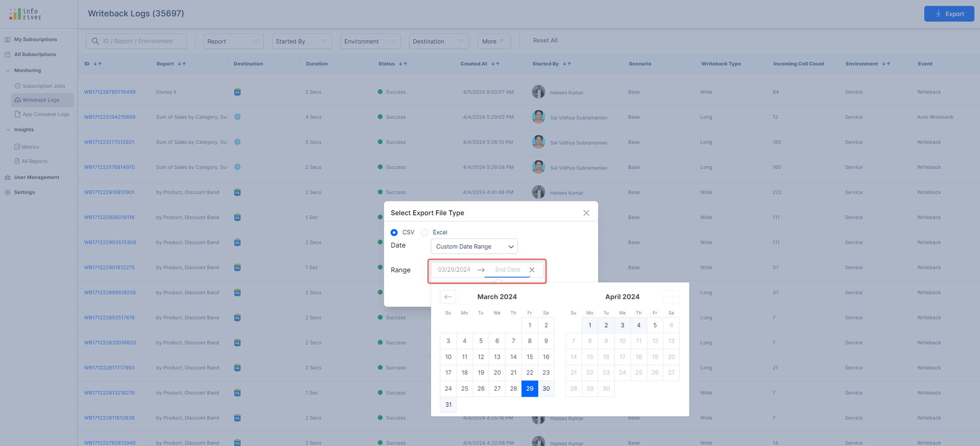Viewport: 980px width, 446px height.
Task: Pick March 30 in the calendar
Action: click(546, 389)
